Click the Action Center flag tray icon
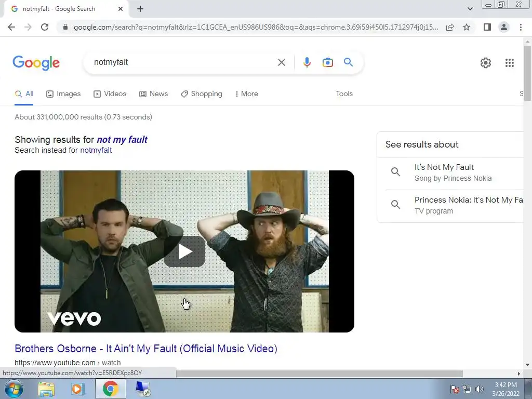Viewport: 532px width, 399px height. pos(455,389)
